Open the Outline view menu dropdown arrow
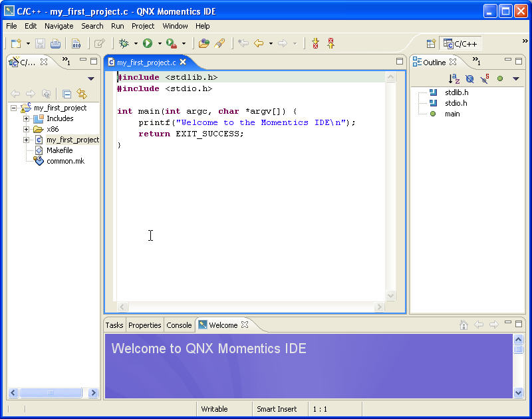 click(515, 78)
